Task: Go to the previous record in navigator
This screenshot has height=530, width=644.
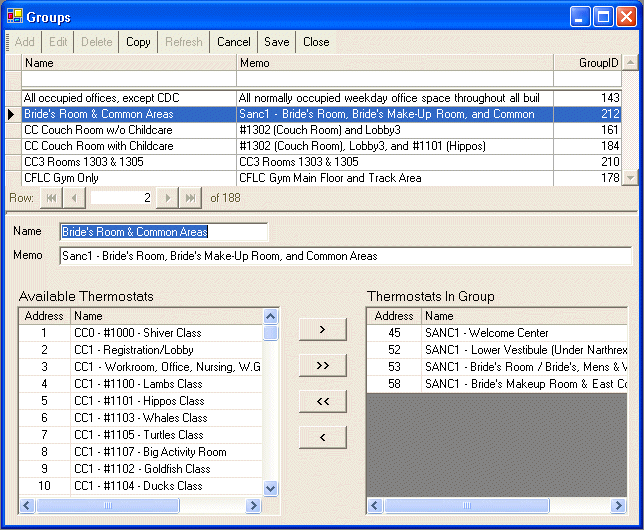Action: point(73,198)
